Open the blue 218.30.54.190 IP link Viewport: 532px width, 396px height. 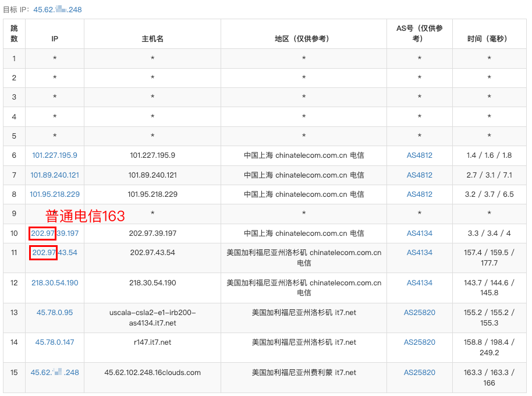(x=55, y=282)
